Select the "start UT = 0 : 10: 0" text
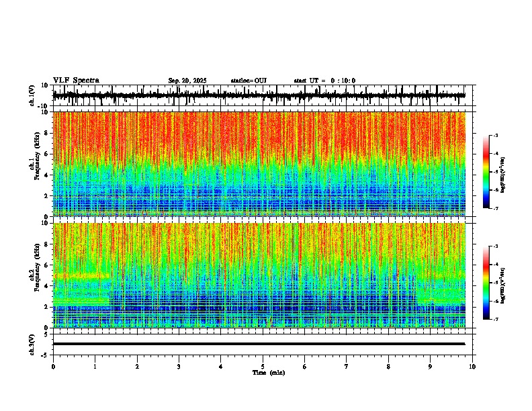This screenshot has width=532, height=411. pos(324,81)
